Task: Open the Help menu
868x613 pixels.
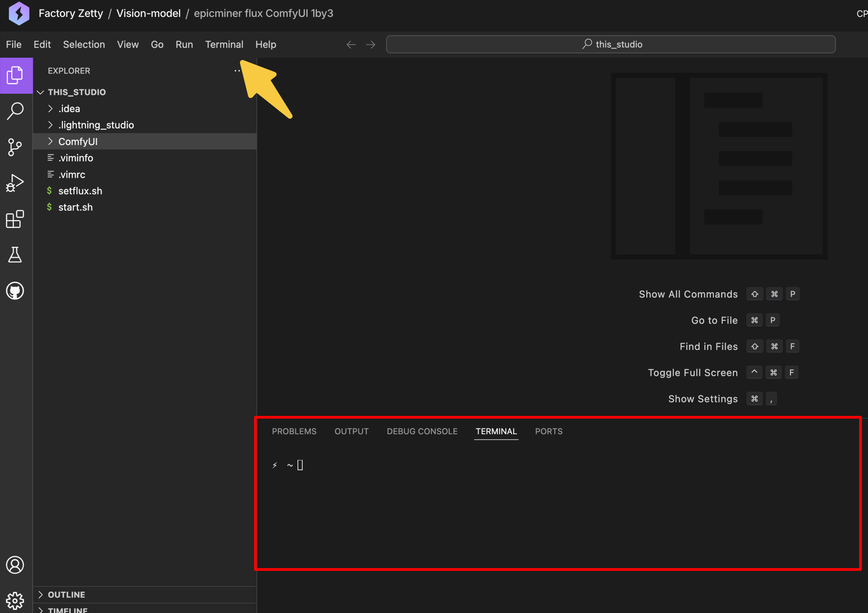Action: pos(266,45)
